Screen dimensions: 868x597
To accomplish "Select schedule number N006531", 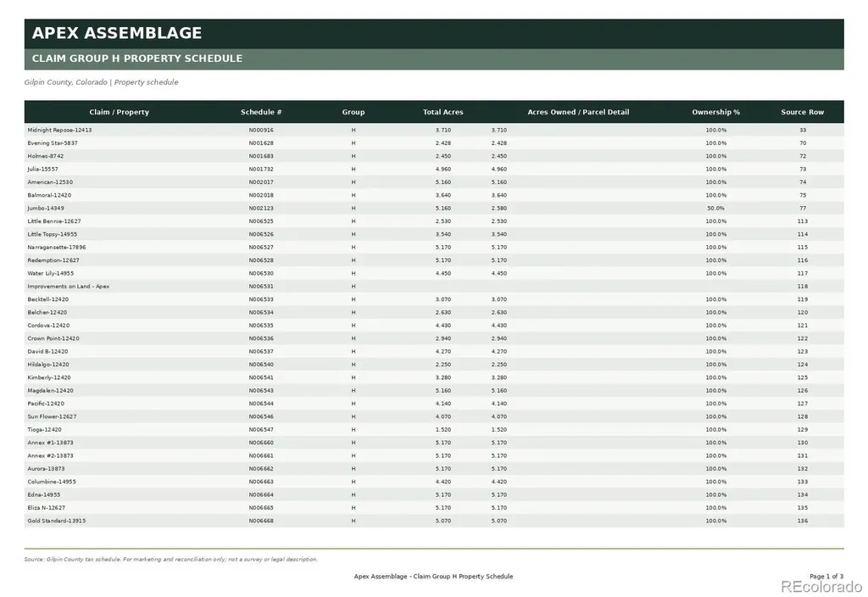I will click(x=261, y=287).
